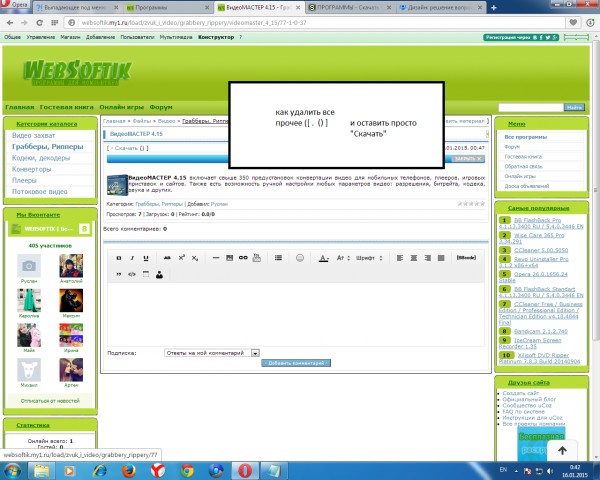Open CCleaner 5.00.5050 popular entry
Screen dimensions: 600x480
(541, 250)
